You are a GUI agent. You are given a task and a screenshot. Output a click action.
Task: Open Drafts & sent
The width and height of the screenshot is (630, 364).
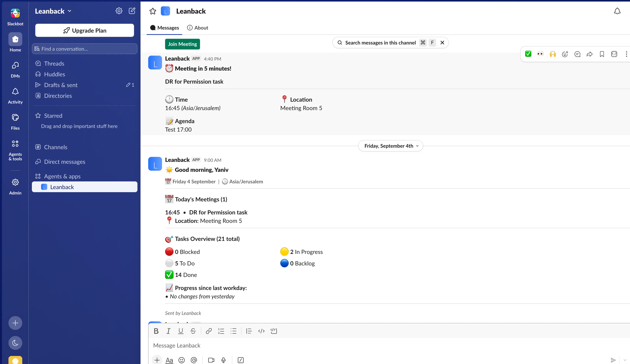pos(84,85)
